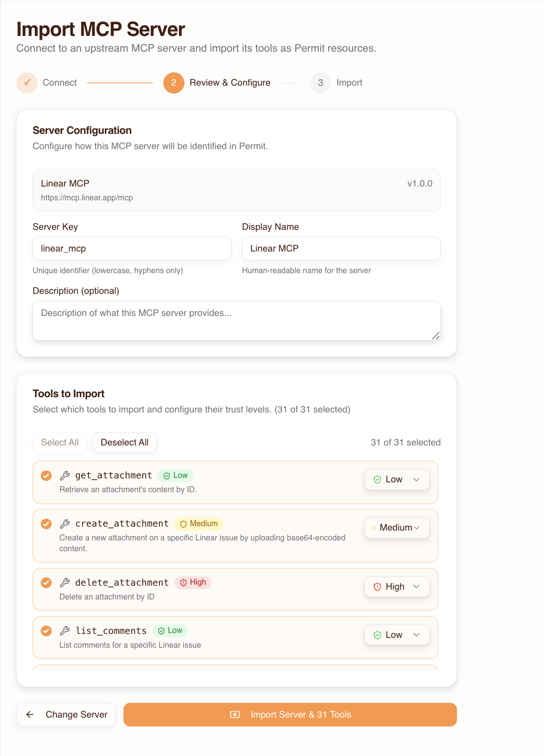This screenshot has height=756, width=544.
Task: Click inside the Description text area
Action: pos(236,320)
